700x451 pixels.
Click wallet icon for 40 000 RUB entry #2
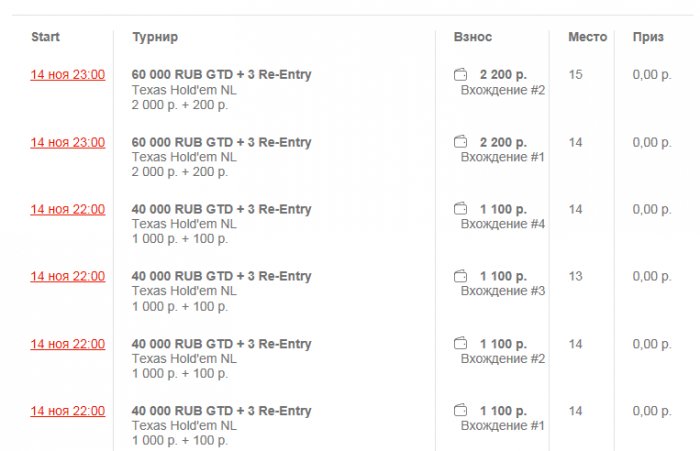coord(461,344)
